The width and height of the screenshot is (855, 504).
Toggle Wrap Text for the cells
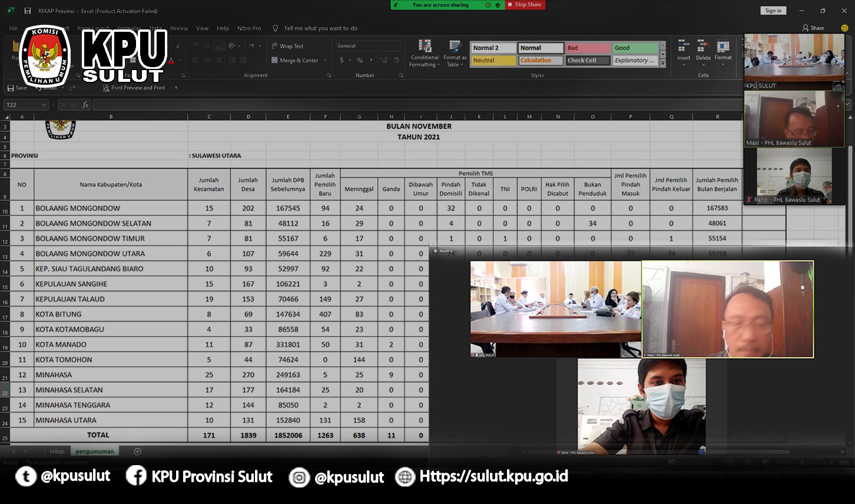(287, 46)
